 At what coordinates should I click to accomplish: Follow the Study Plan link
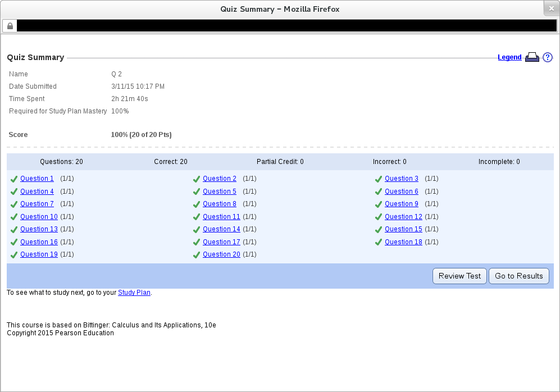134,293
